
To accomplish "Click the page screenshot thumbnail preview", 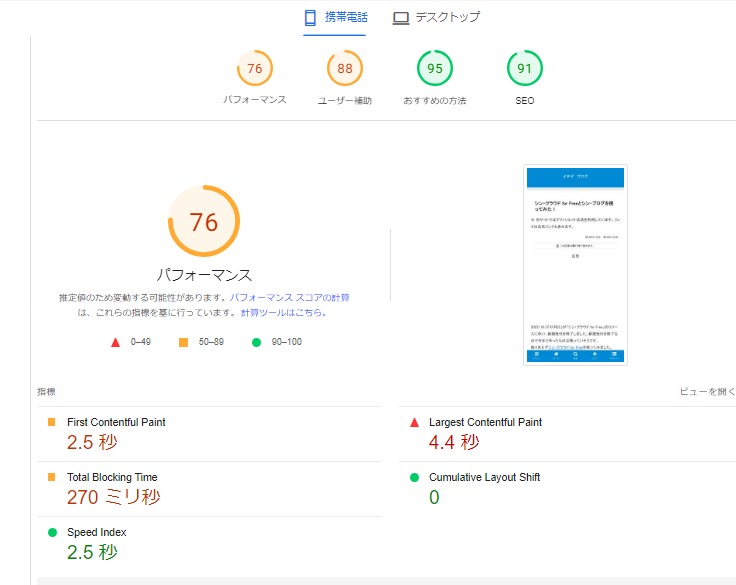I will [x=575, y=265].
